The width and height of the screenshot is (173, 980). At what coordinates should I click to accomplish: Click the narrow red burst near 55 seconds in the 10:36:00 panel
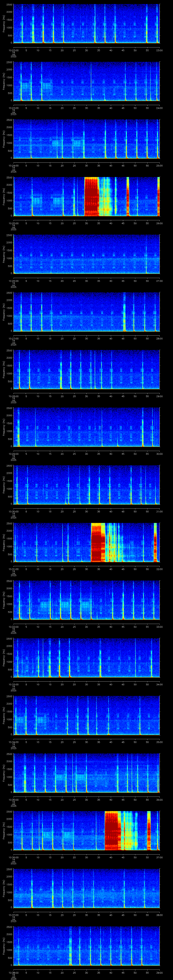[149, 831]
